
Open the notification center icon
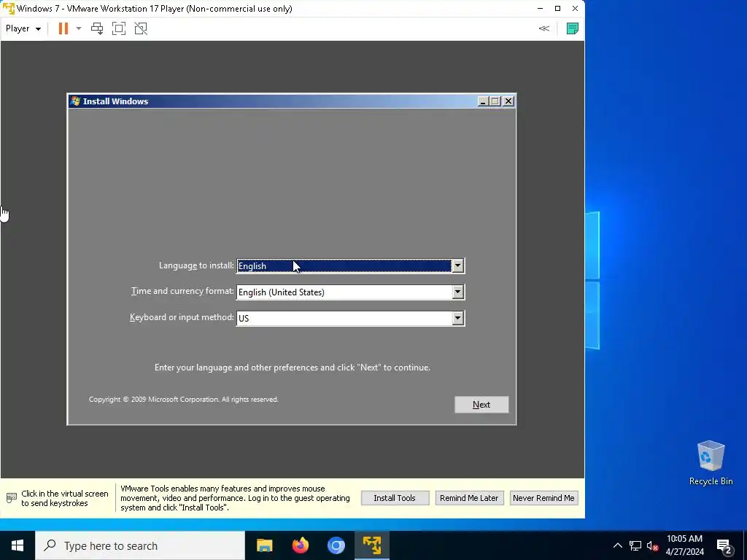724,545
